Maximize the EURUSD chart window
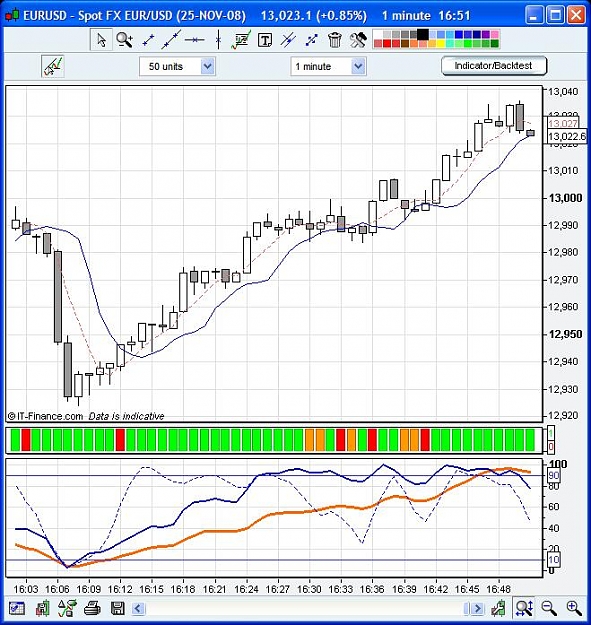This screenshot has height=625, width=591. point(555,16)
